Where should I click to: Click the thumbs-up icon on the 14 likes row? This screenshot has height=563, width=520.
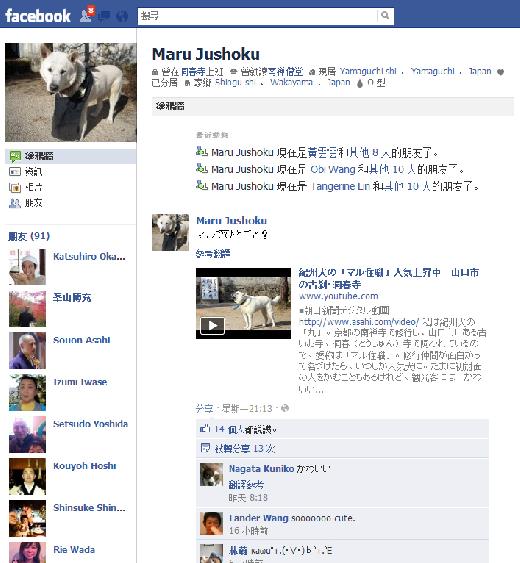pyautogui.click(x=204, y=429)
